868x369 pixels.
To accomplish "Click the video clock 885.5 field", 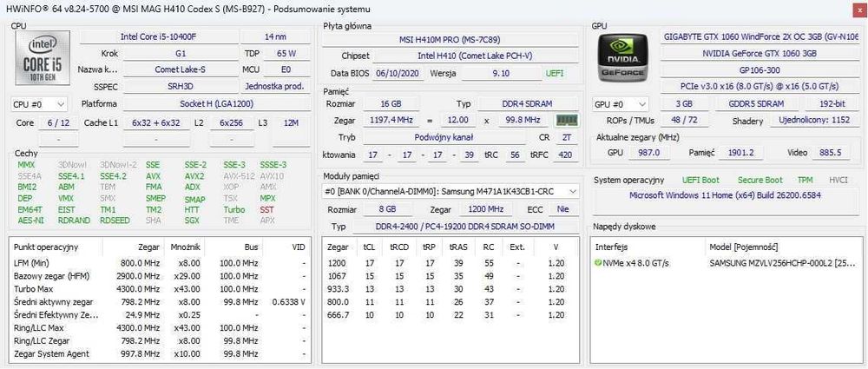I will pos(831,152).
